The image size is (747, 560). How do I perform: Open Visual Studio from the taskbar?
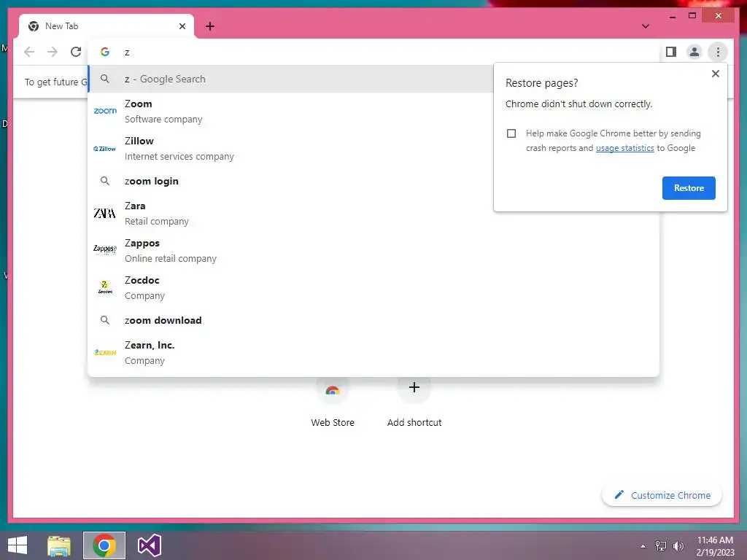click(149, 545)
